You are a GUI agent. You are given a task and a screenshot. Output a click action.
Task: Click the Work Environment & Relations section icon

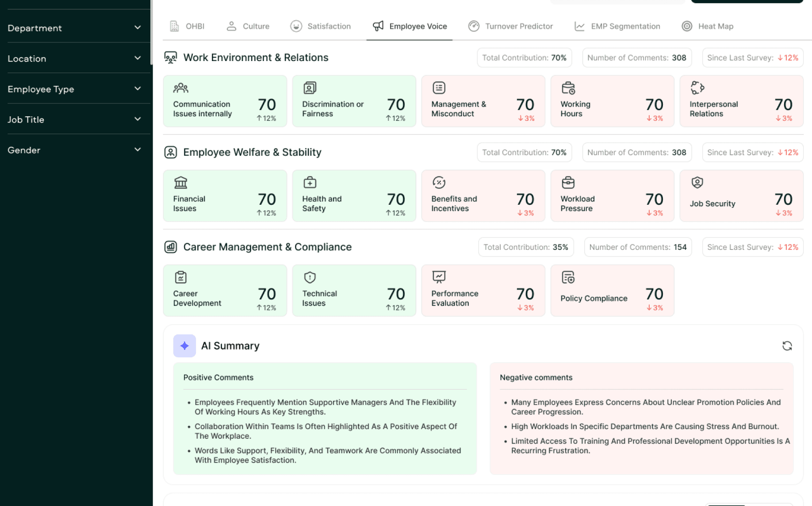tap(171, 57)
